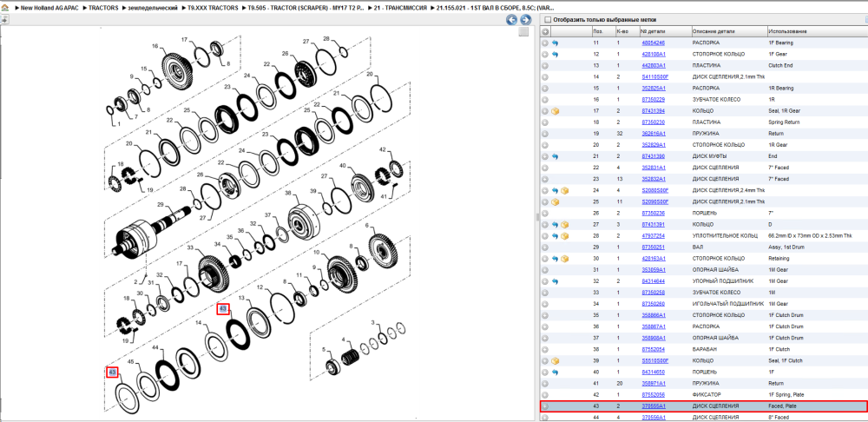
Task: Open part number link 370555A1
Action: tap(654, 406)
